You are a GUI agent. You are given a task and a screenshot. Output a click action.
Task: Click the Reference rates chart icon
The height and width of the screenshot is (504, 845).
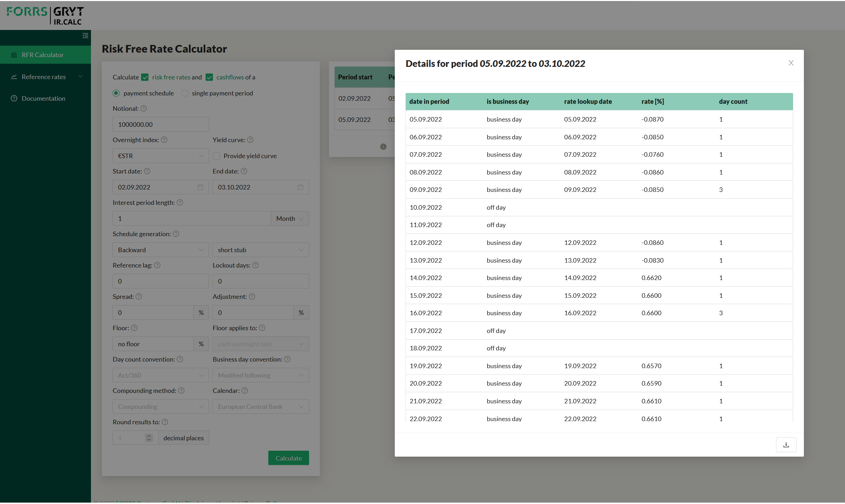tap(14, 77)
